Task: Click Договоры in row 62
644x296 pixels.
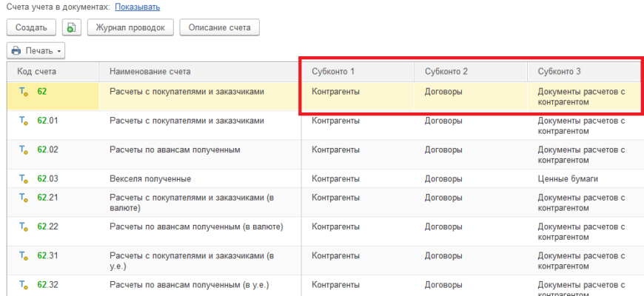Action: point(443,92)
